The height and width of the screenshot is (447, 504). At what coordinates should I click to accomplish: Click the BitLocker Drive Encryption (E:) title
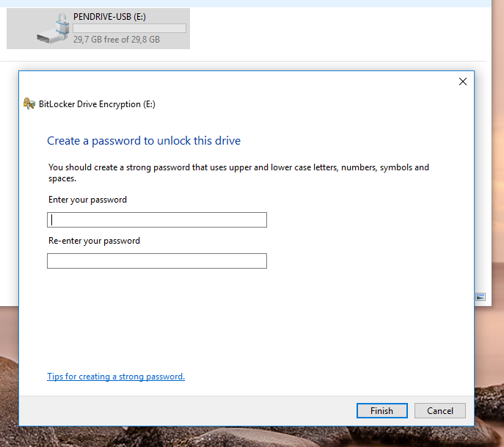pos(97,104)
